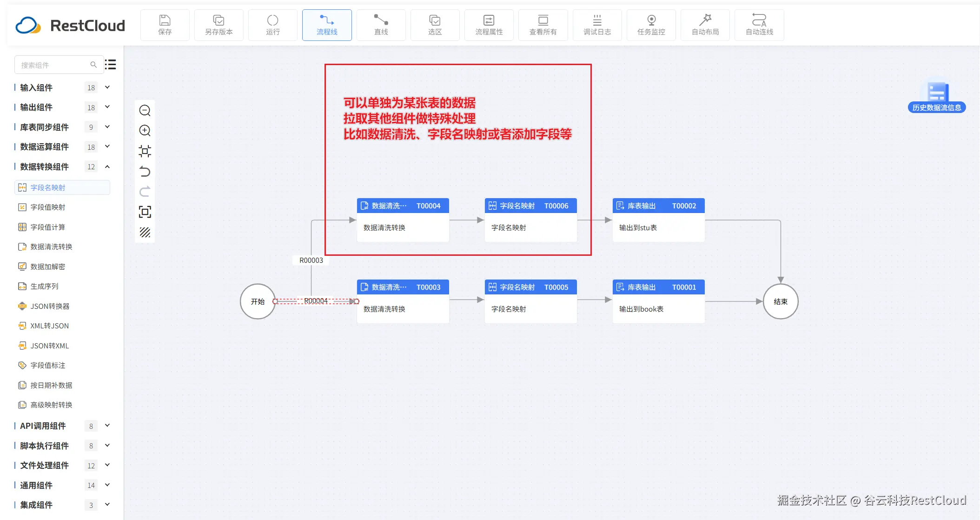
Task: Click the 开始 start node
Action: click(258, 301)
